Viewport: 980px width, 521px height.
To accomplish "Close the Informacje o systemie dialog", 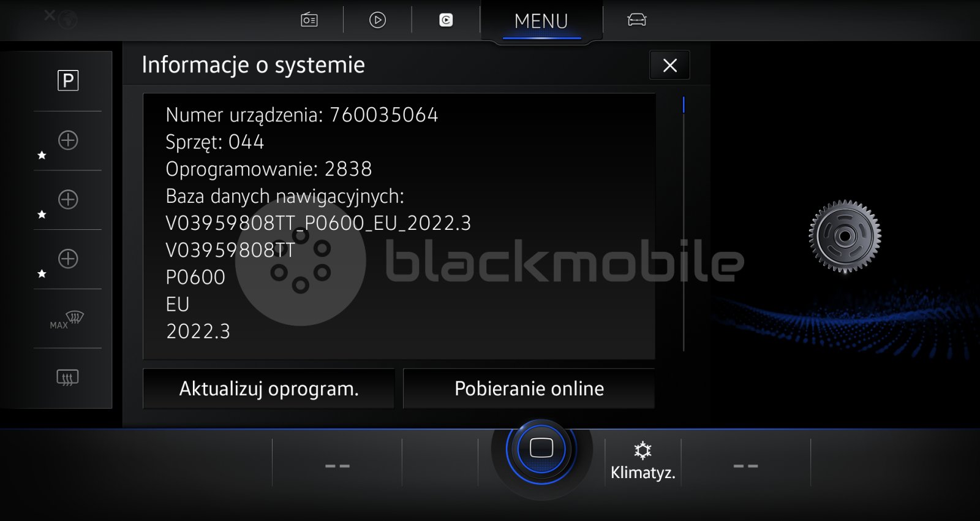I will pos(669,66).
